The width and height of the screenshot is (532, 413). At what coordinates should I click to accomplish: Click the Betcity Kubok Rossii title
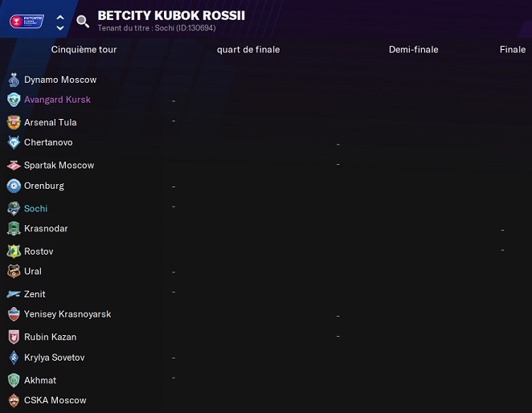[x=171, y=15]
